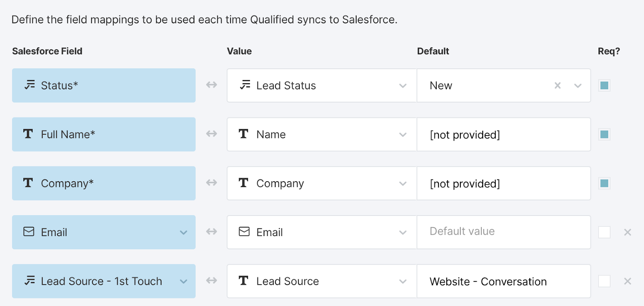Click picklist icon beside Lead Source - 1st Touch
The image size is (644, 306).
pyautogui.click(x=29, y=280)
